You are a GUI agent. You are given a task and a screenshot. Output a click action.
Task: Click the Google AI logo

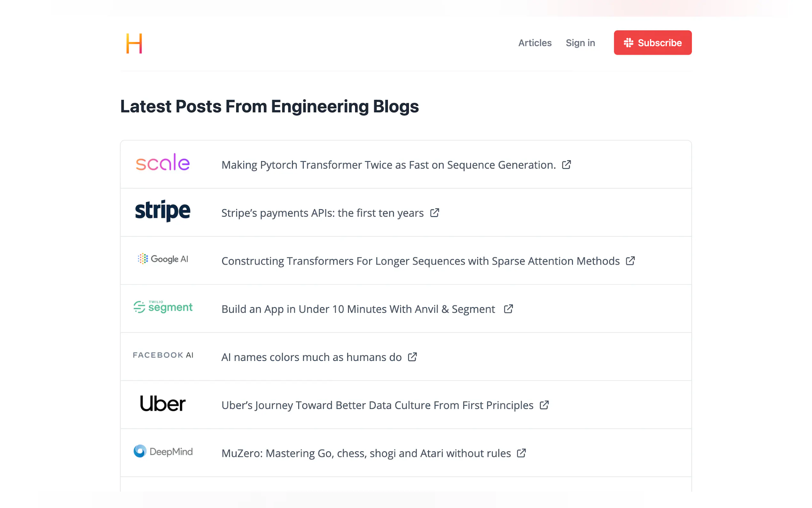pyautogui.click(x=162, y=259)
